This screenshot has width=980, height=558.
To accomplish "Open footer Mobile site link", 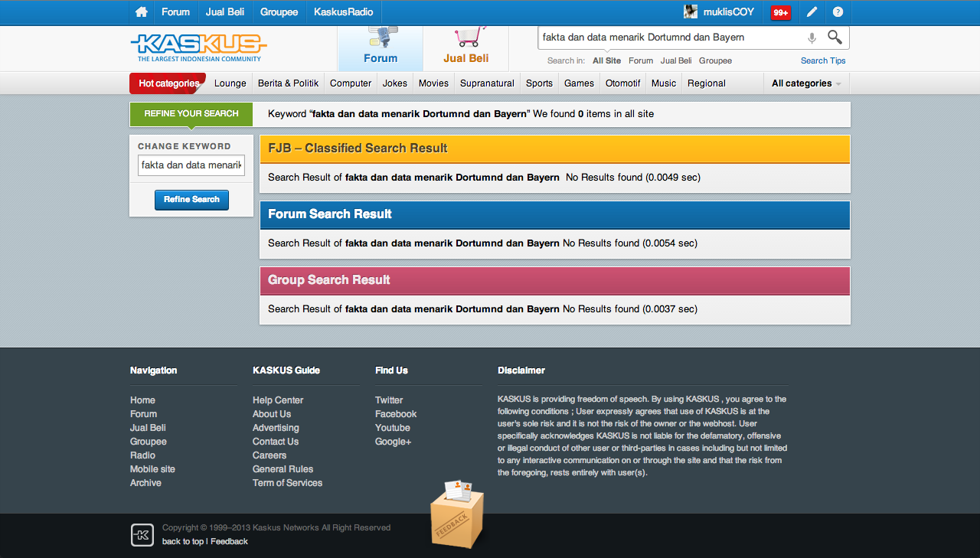I will pyautogui.click(x=152, y=469).
